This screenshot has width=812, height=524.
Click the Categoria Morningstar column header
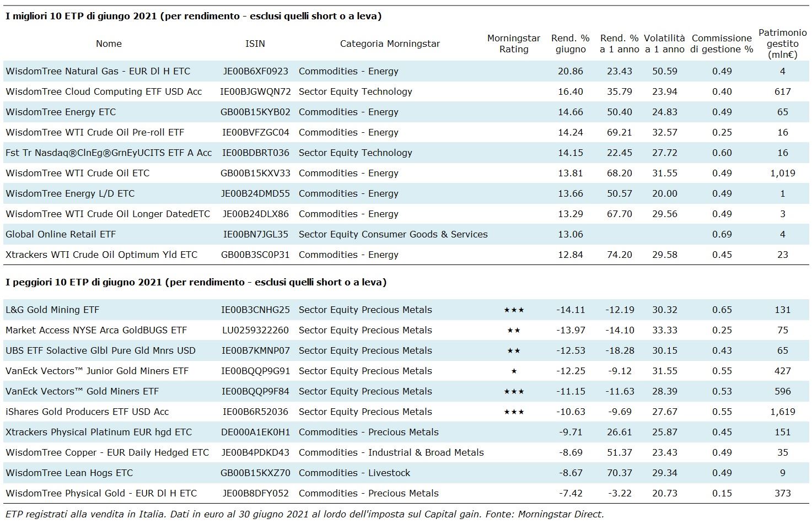click(390, 44)
